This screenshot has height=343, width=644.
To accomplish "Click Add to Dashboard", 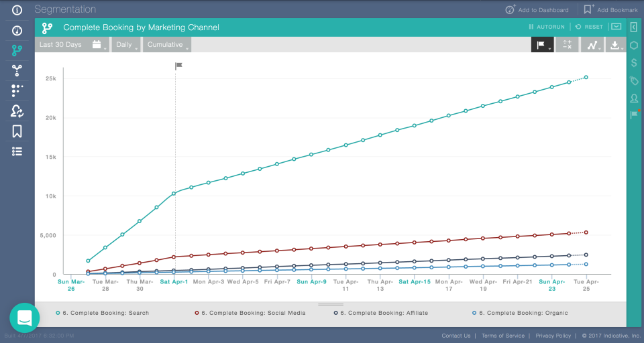I will [537, 10].
